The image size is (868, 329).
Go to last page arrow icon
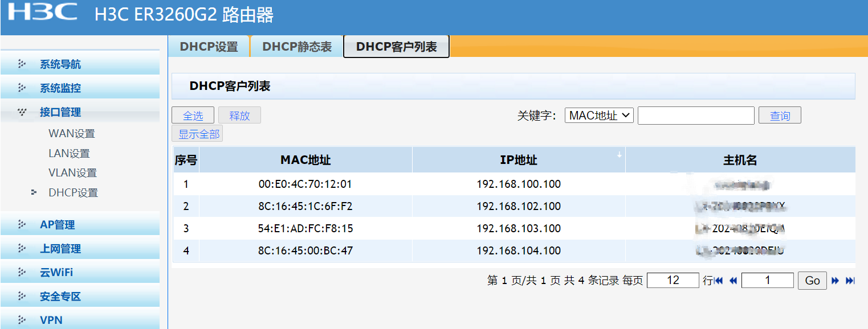850,281
